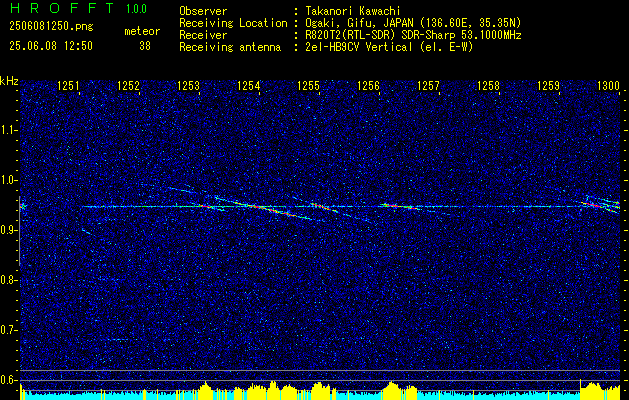Click the Receiver label
The image size is (629, 400).
(203, 35)
